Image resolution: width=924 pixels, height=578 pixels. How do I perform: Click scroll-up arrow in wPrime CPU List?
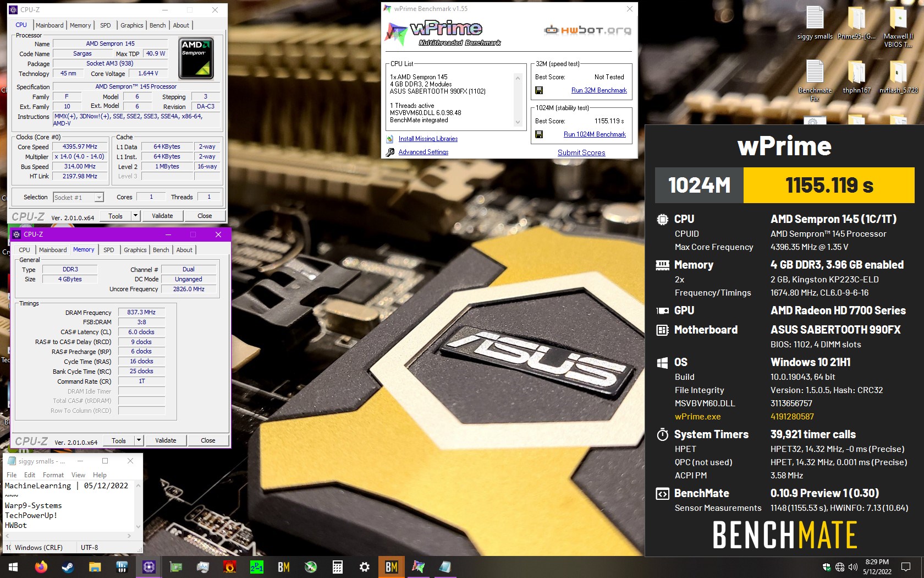(518, 78)
